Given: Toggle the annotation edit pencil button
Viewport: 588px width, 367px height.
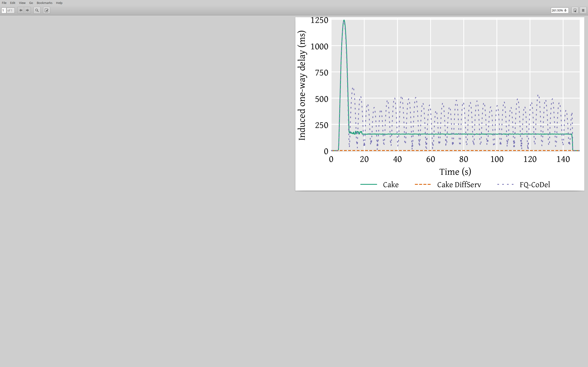Looking at the screenshot, I should (x=47, y=10).
